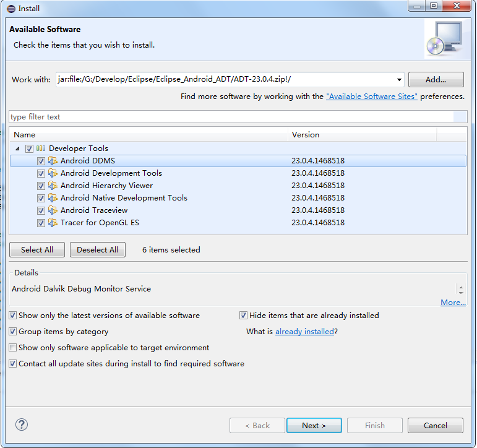Screen dimensions: 477x448
Task: Click the type filter text field
Action: (x=231, y=117)
